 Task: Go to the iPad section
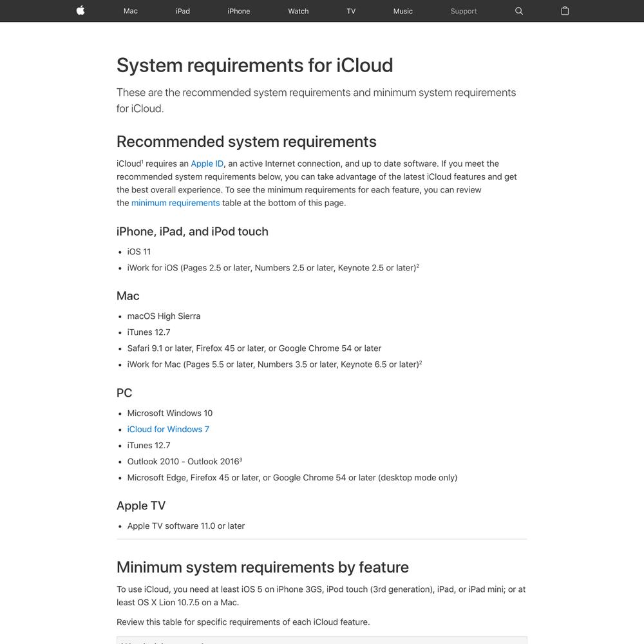pyautogui.click(x=183, y=11)
